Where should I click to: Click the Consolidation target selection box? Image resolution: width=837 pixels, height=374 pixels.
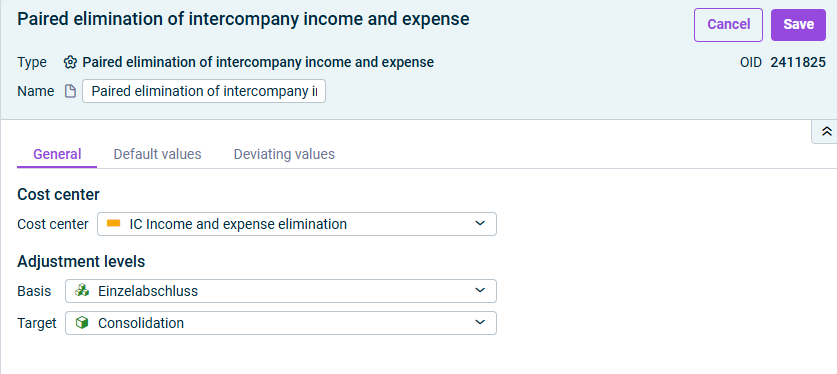[x=281, y=323]
